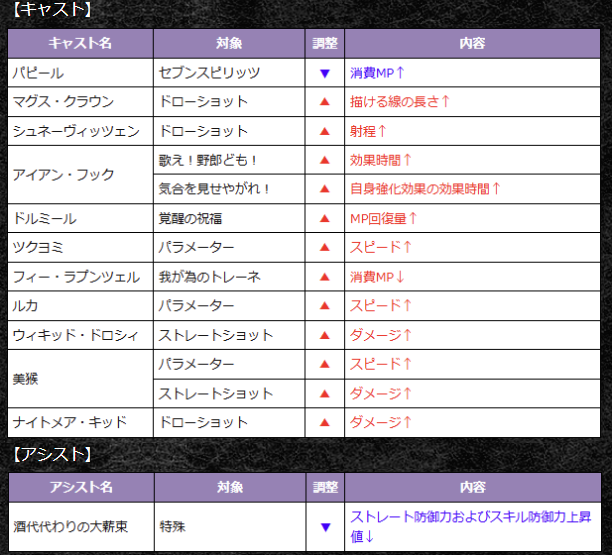The height and width of the screenshot is (555, 612).
Task: Click the skill セブンスピリッツ
Action: (x=209, y=73)
